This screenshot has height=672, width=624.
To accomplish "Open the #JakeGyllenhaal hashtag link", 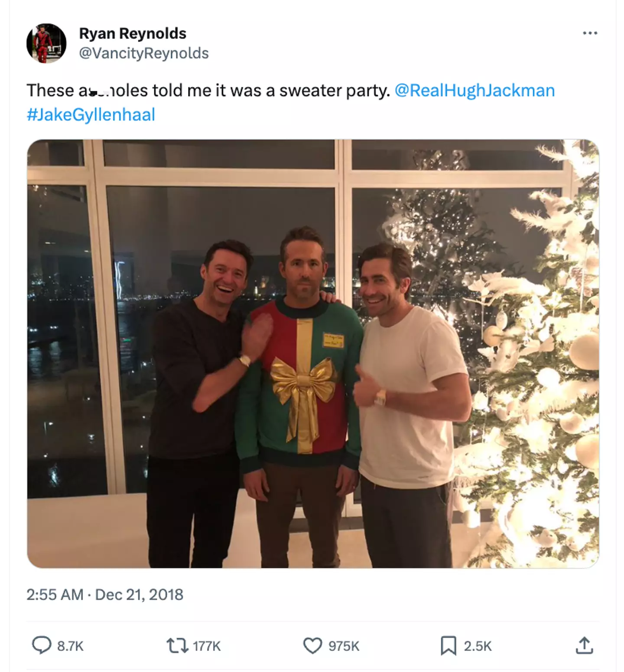I will coord(91,115).
